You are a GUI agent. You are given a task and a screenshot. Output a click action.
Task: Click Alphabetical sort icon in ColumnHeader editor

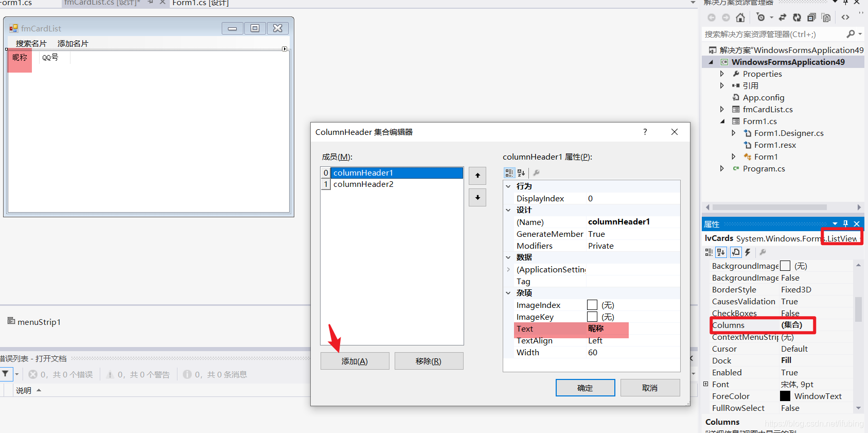(521, 173)
